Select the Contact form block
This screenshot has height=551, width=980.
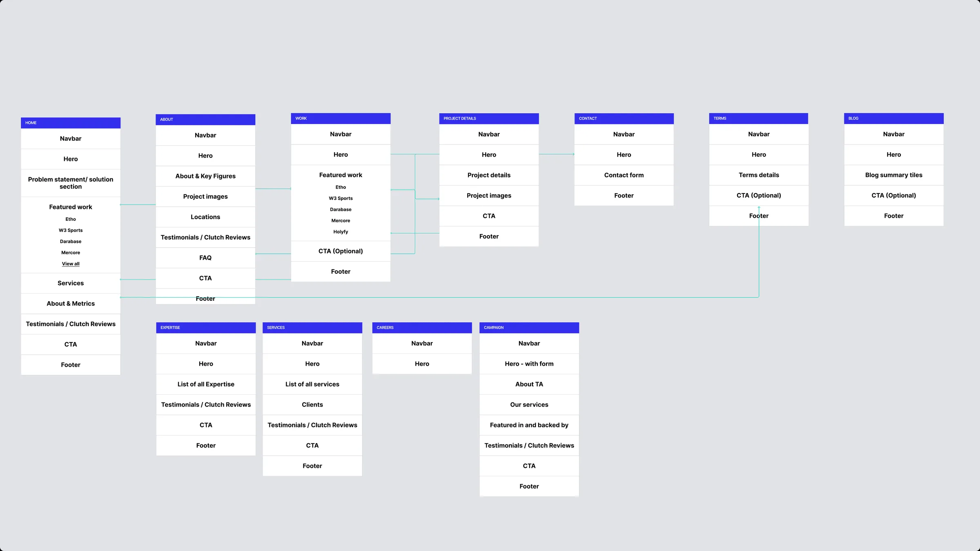(x=624, y=175)
